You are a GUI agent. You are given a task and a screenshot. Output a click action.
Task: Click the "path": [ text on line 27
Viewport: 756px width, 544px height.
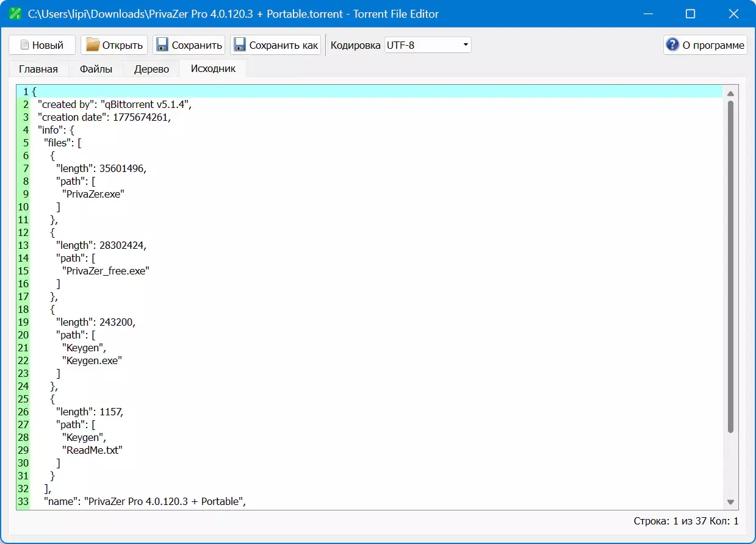[76, 424]
